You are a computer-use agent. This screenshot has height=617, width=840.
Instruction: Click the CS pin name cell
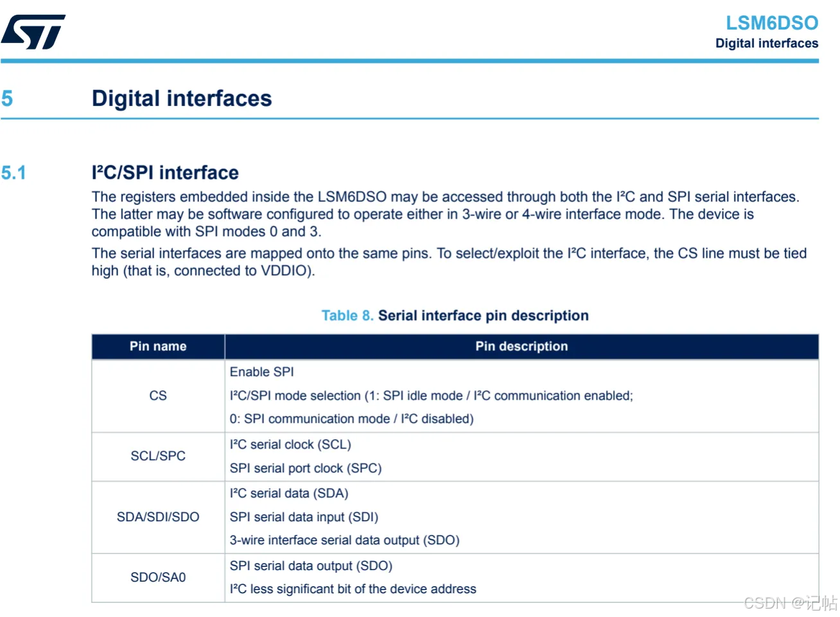coord(158,396)
